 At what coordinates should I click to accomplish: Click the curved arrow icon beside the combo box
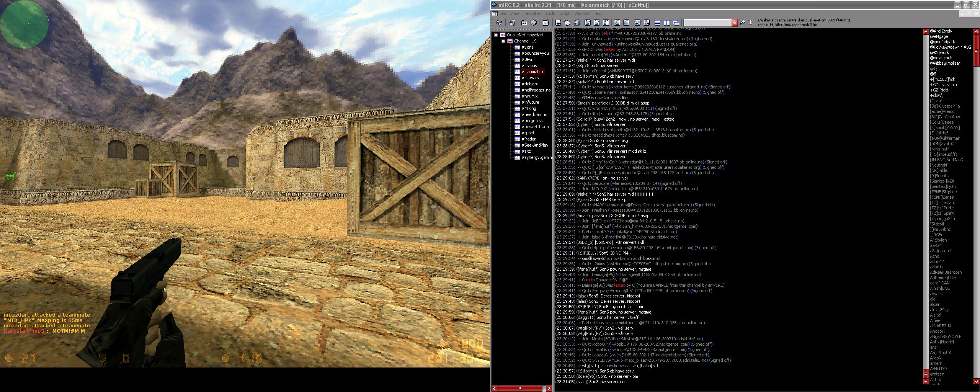(743, 23)
